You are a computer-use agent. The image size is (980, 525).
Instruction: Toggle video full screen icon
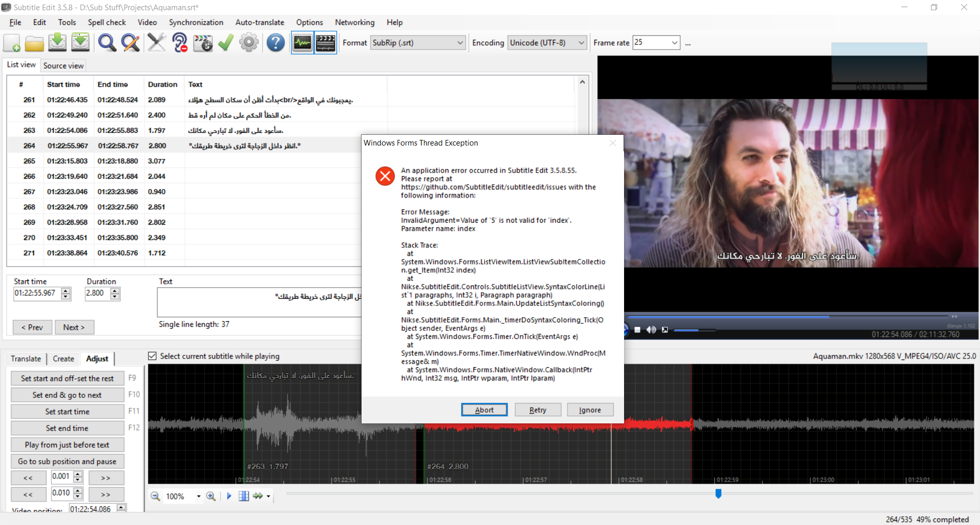665,330
